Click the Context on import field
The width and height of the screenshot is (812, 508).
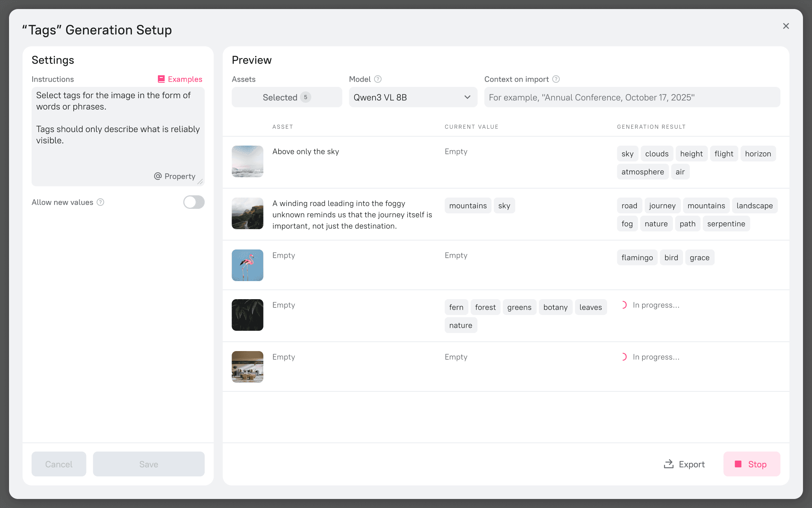pos(632,97)
